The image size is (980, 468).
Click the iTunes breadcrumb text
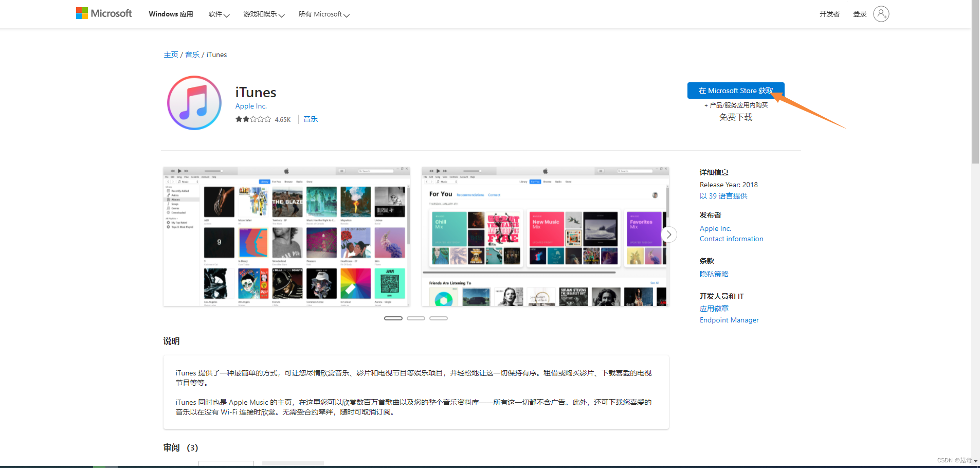click(216, 55)
